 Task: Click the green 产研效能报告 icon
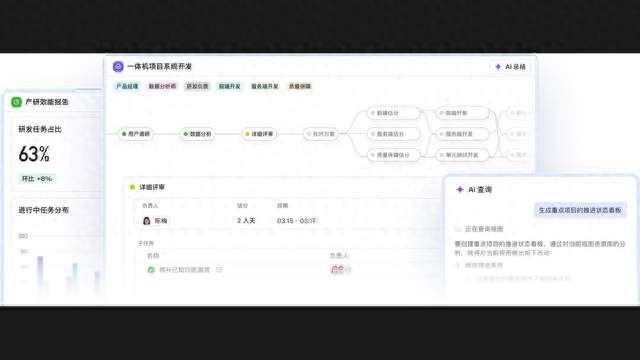[16, 102]
